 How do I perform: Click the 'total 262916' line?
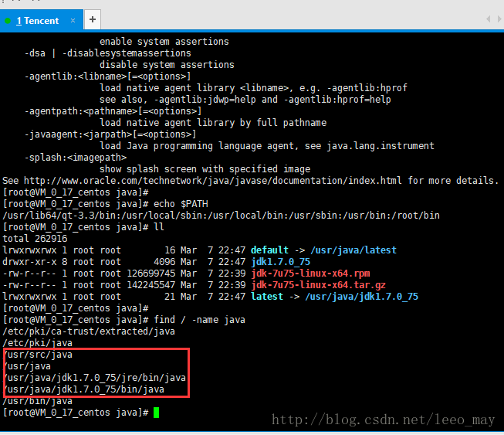click(35, 239)
